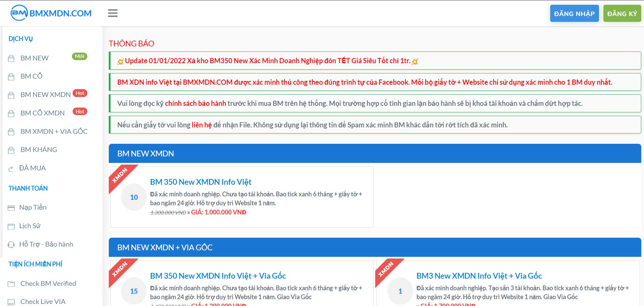
Task: Select BM NEW XMDN in sidebar
Action: click(x=45, y=95)
